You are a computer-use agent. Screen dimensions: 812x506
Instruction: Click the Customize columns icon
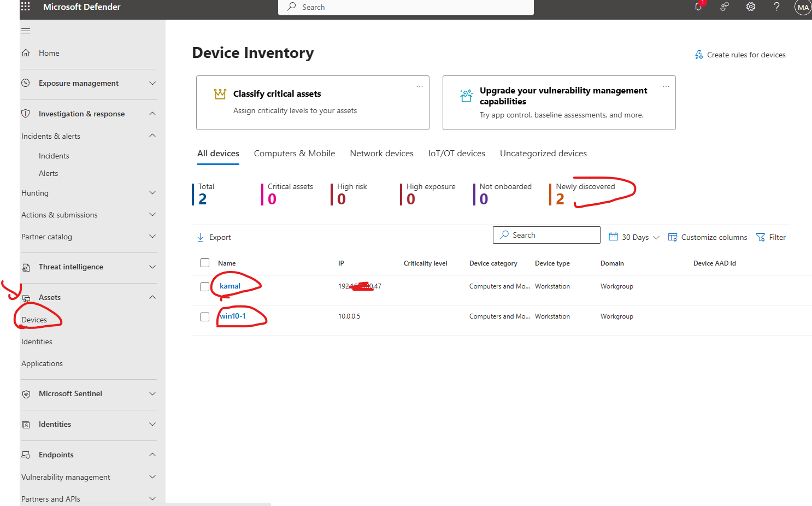(x=673, y=237)
